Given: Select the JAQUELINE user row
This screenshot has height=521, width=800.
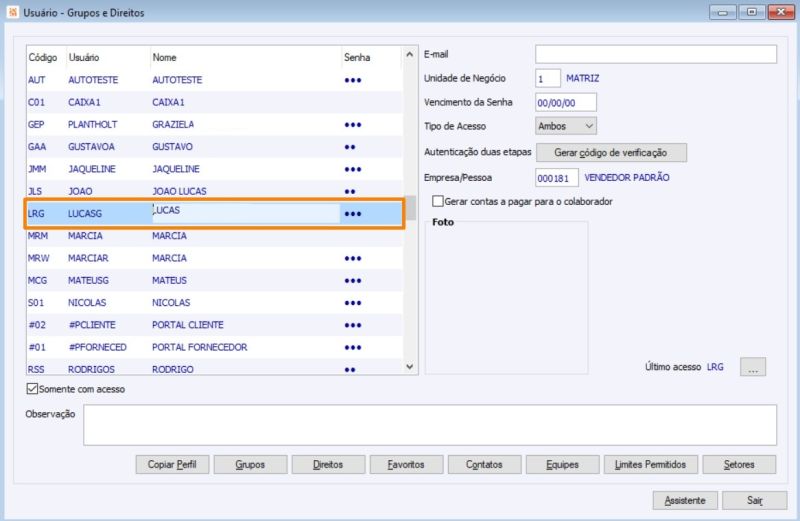Looking at the screenshot, I should [215, 169].
